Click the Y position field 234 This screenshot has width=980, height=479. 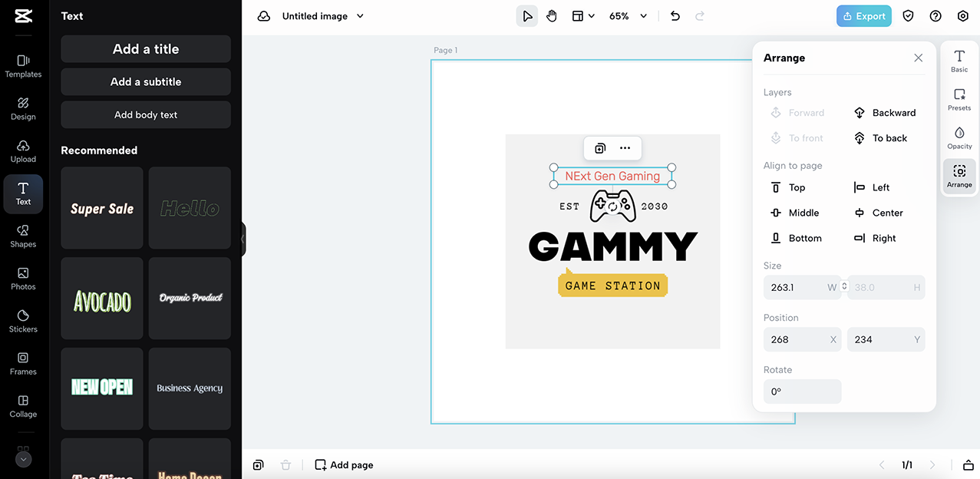(886, 339)
